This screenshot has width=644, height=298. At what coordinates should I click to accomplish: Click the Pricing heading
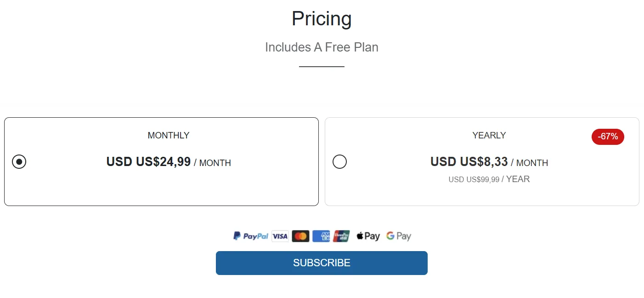pos(322,19)
